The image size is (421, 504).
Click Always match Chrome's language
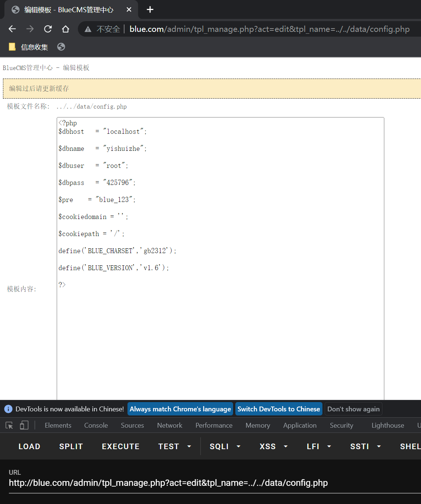pos(180,409)
